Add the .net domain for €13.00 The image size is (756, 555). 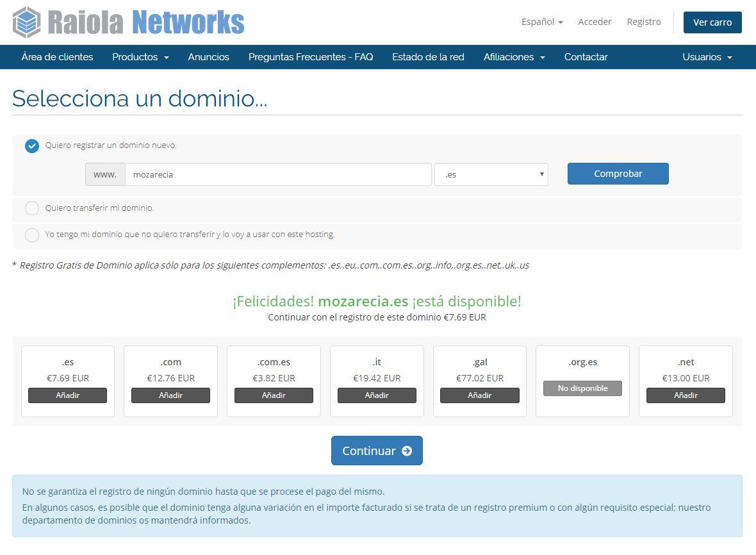(685, 395)
